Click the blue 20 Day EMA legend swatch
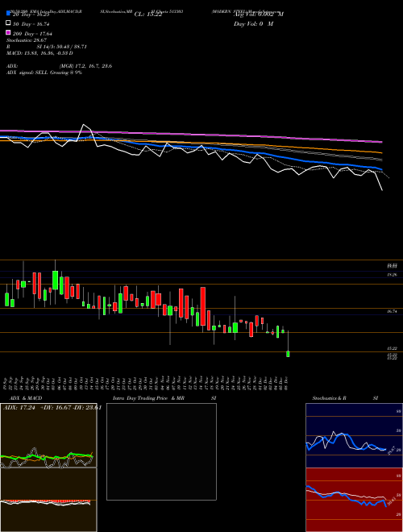Screen dimensions: 403x532 click(x=8, y=14)
